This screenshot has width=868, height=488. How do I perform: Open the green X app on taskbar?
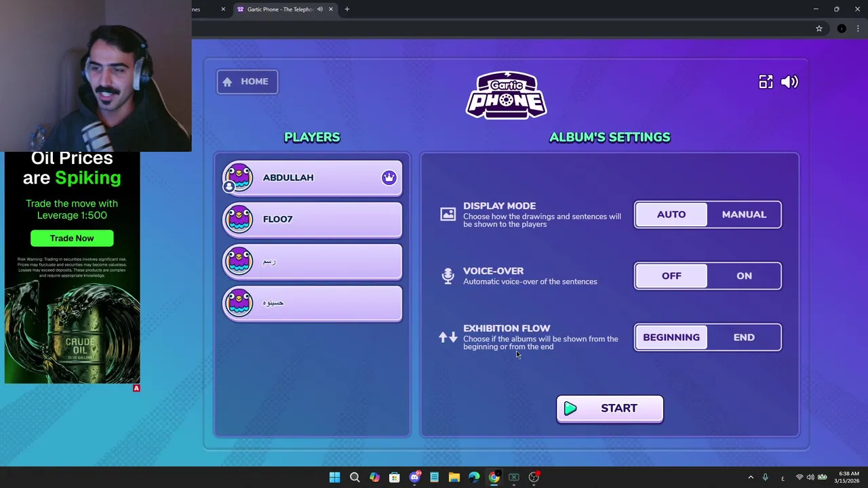[514, 478]
